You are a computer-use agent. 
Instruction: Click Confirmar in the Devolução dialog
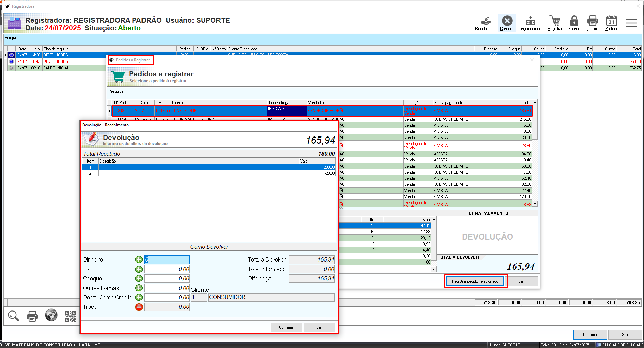click(286, 327)
